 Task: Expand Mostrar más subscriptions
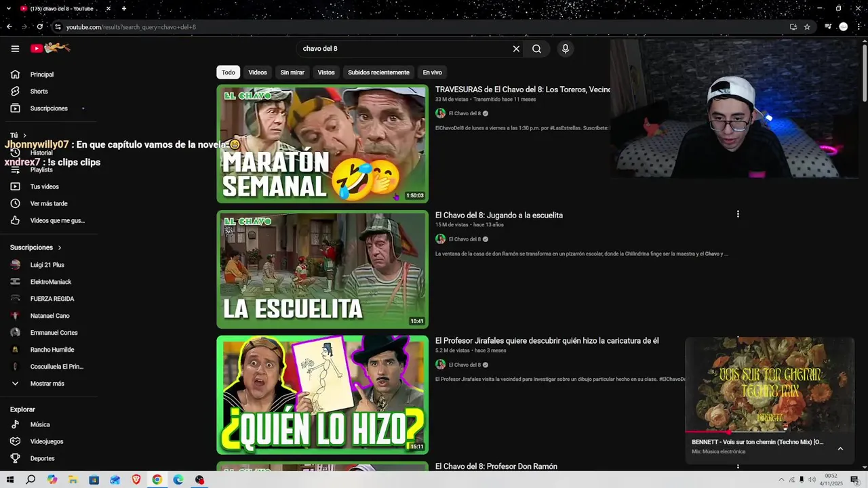coord(48,384)
